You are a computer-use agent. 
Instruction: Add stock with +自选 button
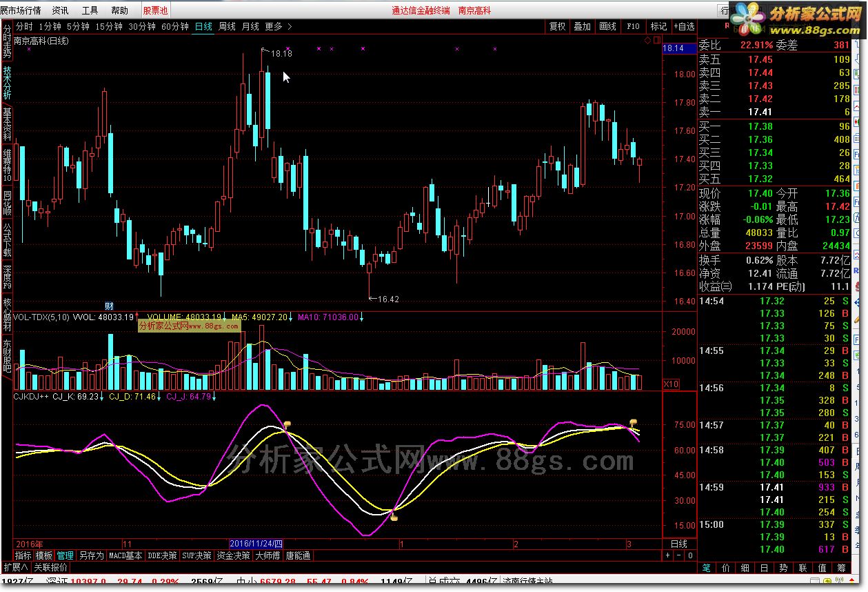(x=683, y=27)
